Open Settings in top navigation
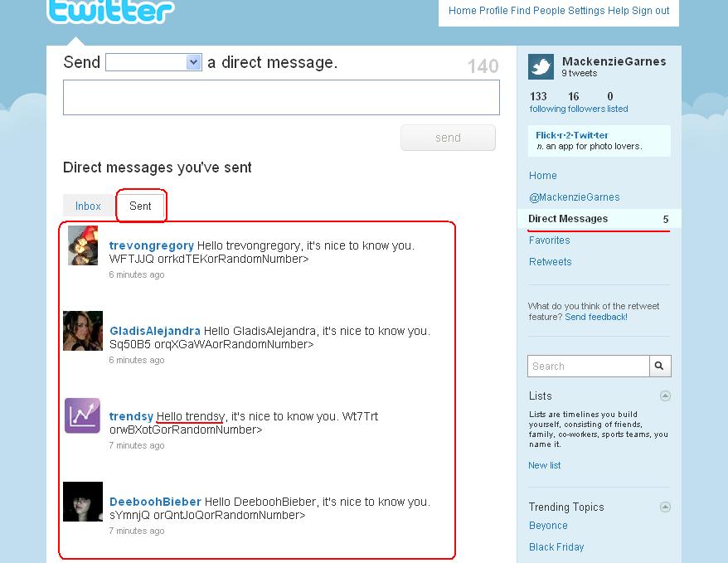The image size is (728, 563). 586,11
